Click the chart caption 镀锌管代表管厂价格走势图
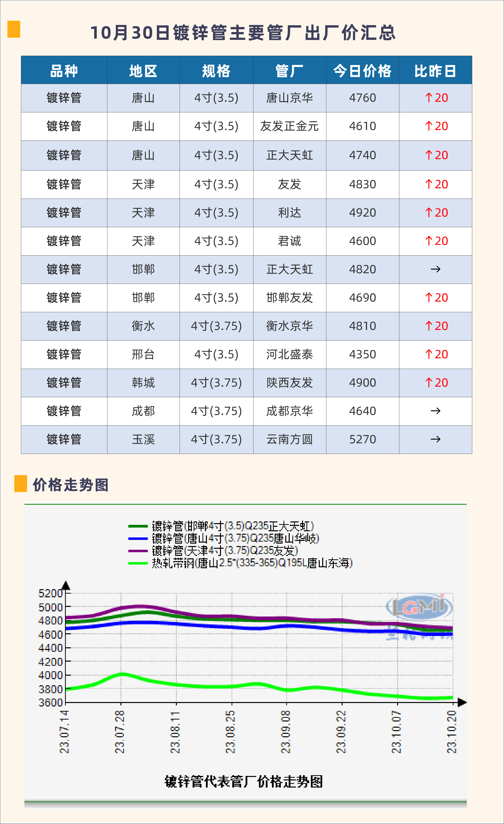This screenshot has height=824, width=504. click(x=244, y=782)
